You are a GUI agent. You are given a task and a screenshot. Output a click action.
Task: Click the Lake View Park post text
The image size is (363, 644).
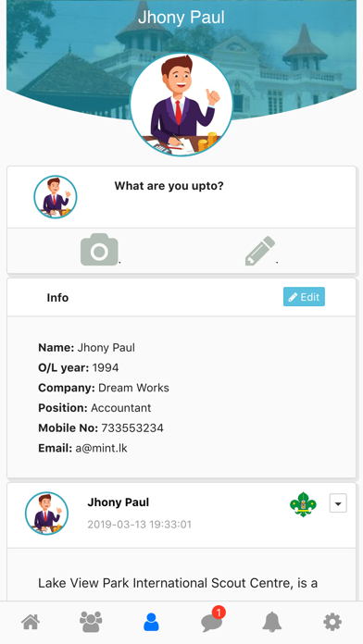pyautogui.click(x=178, y=583)
